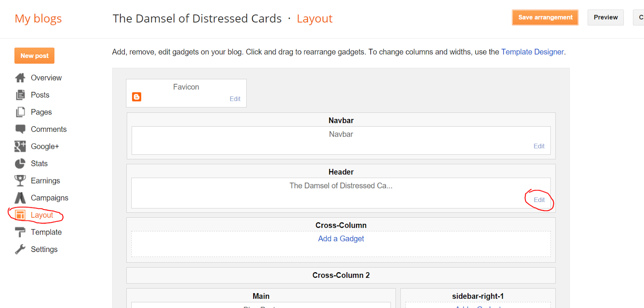The width and height of the screenshot is (644, 308).
Task: Open the Template Designer link
Action: coord(532,52)
